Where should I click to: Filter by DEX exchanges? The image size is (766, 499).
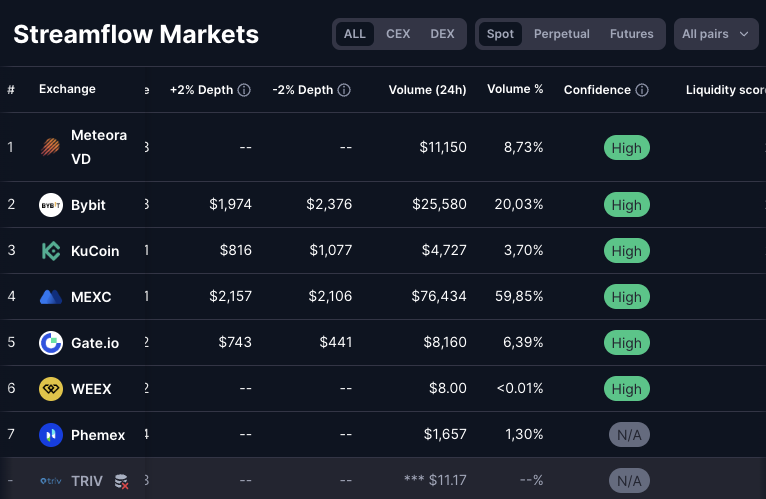click(x=442, y=34)
